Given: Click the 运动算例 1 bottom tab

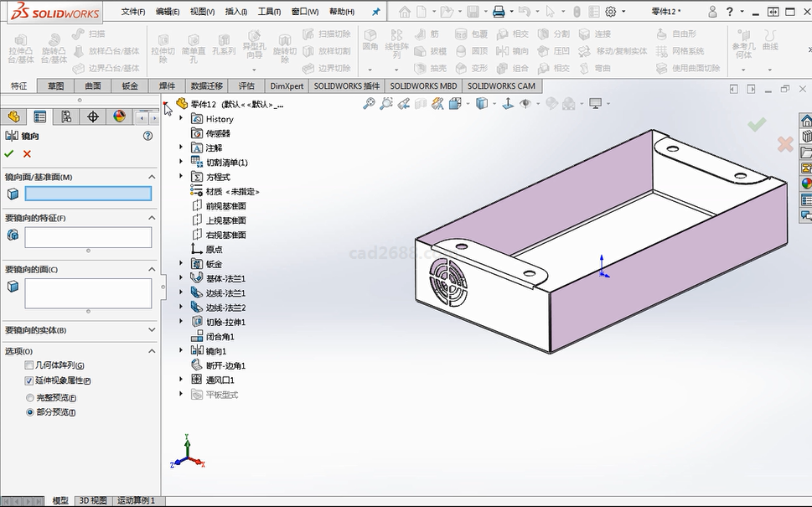Looking at the screenshot, I should pyautogui.click(x=136, y=500).
